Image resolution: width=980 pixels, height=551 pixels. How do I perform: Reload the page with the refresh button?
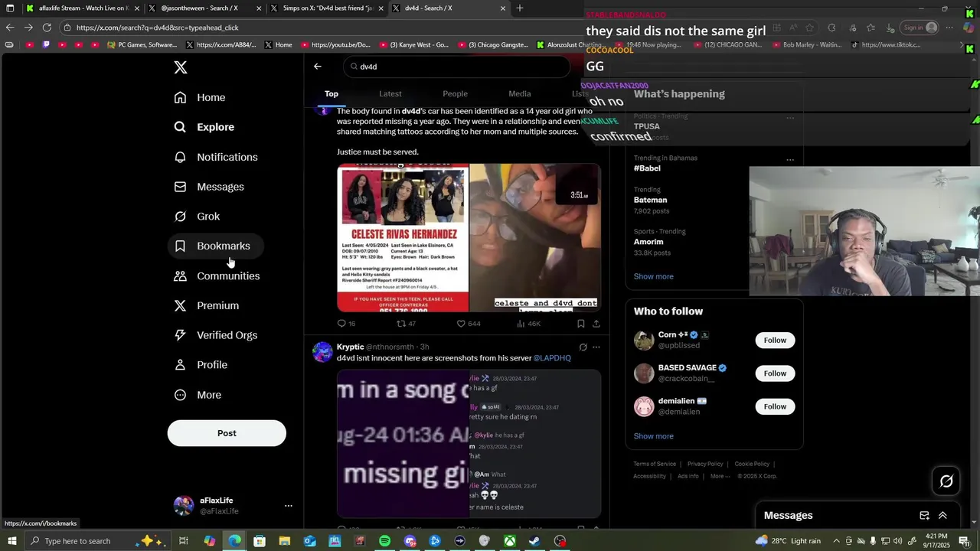point(47,28)
